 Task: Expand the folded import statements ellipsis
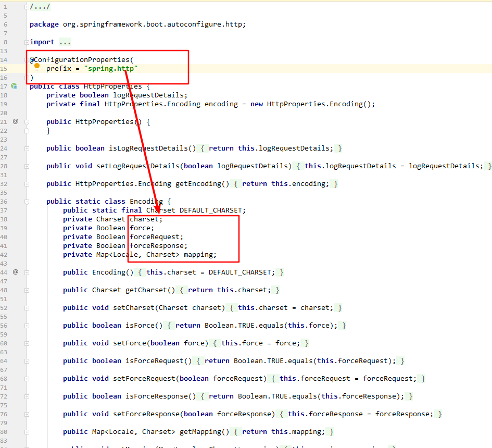pyautogui.click(x=65, y=42)
